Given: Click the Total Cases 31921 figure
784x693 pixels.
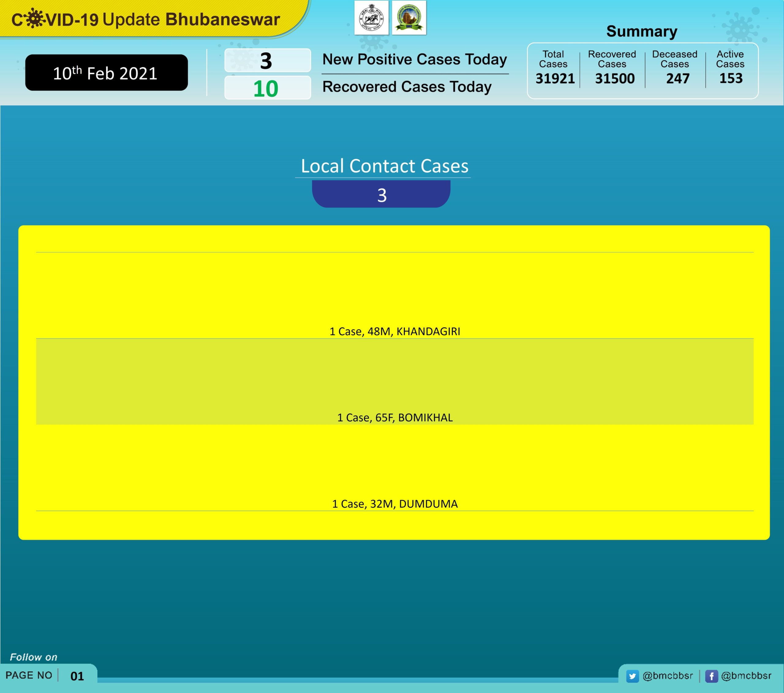Looking at the screenshot, I should [x=555, y=79].
